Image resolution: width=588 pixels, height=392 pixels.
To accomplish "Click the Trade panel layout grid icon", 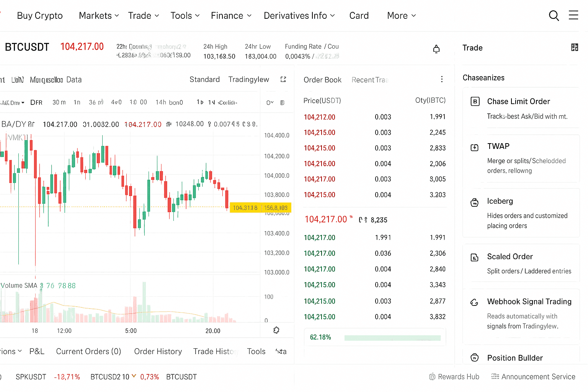I will 574,47.
